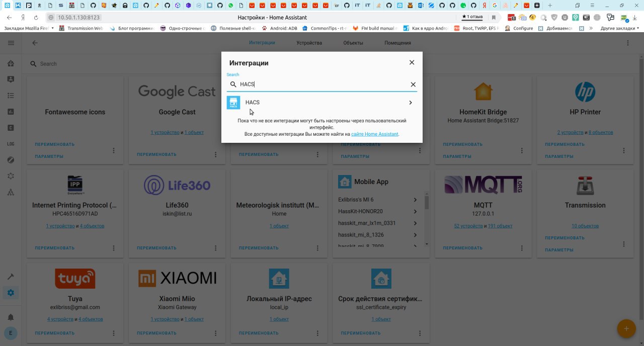This screenshot has width=644, height=346.
Task: Open the user profile E avatar
Action: 11,333
